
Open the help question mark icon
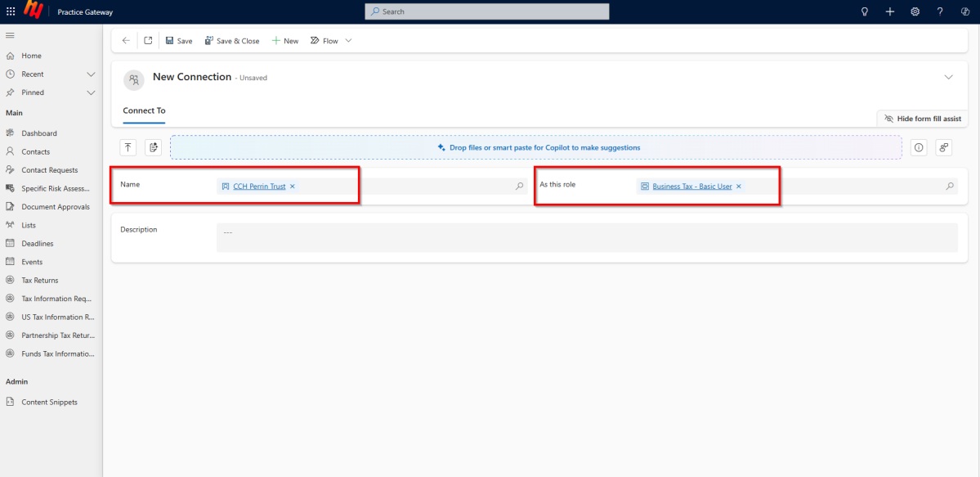click(940, 11)
